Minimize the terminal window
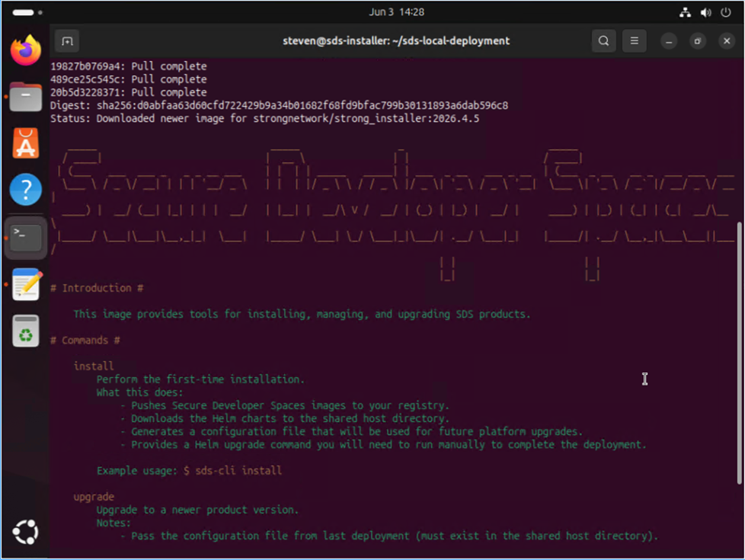The image size is (745, 560). (669, 41)
